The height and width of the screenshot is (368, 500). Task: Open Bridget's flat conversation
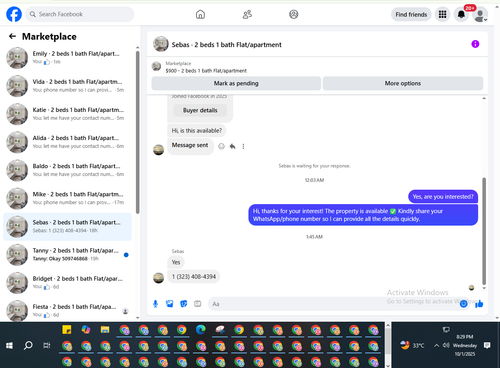point(68,283)
